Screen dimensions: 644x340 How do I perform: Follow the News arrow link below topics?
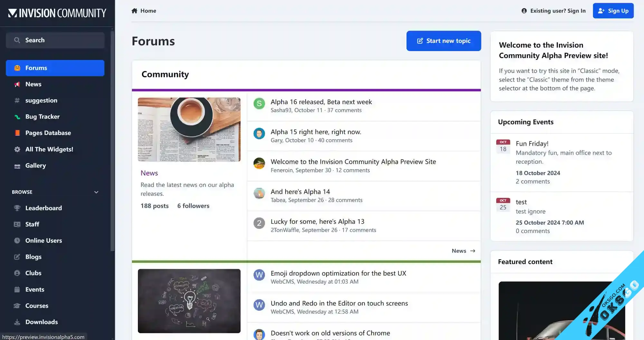(x=463, y=251)
